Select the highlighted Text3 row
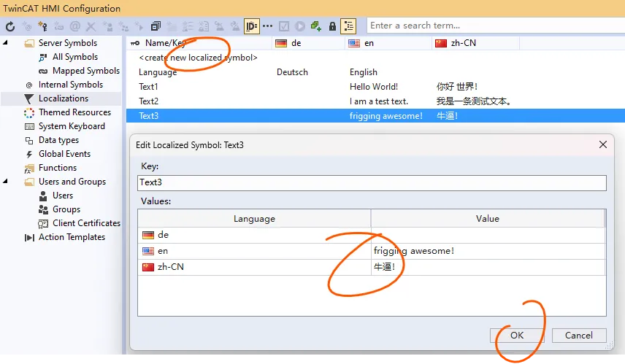This screenshot has width=625, height=364. [375, 116]
